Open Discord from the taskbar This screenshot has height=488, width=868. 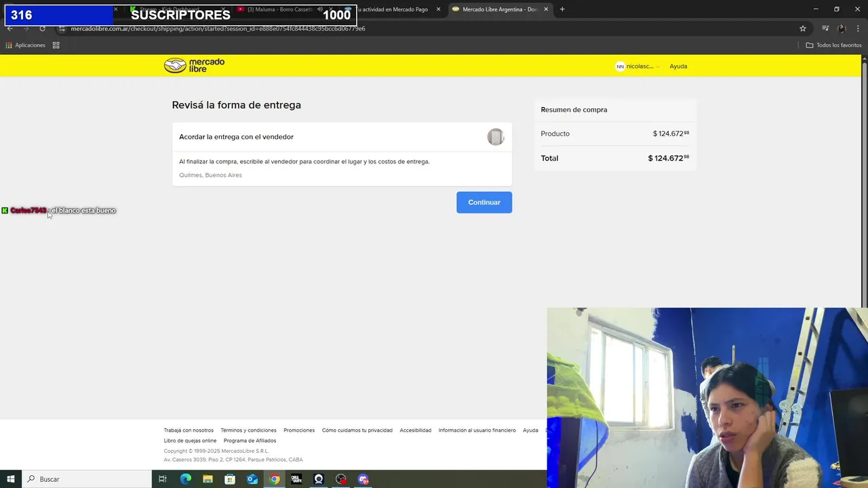click(363, 479)
